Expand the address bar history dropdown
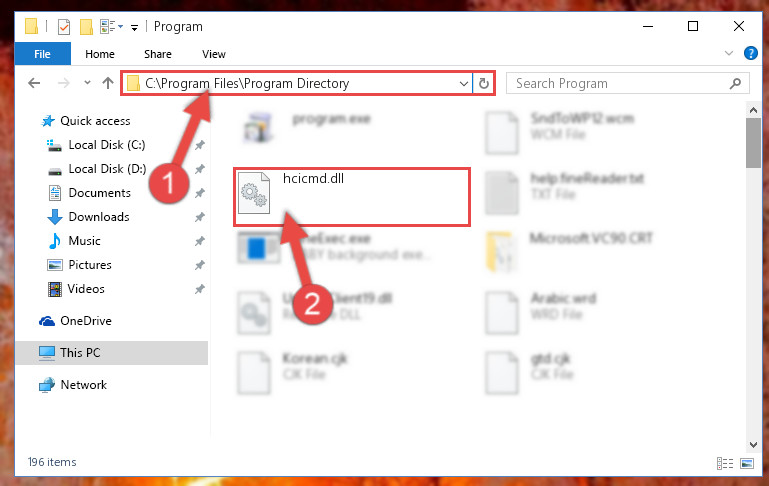Screen dimensions: 769x486 tap(463, 83)
